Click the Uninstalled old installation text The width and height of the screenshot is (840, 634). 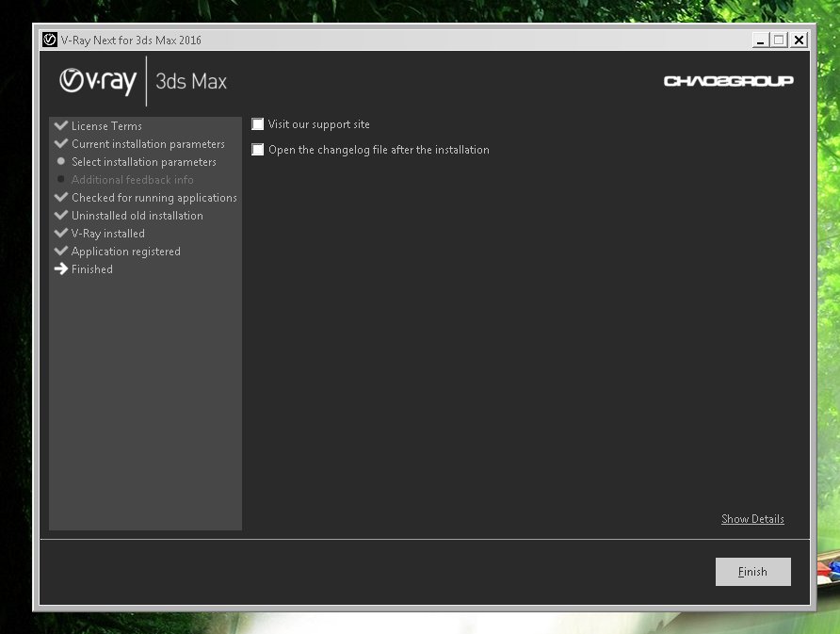(137, 216)
